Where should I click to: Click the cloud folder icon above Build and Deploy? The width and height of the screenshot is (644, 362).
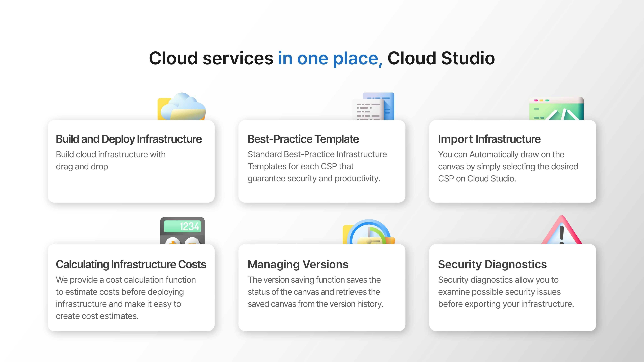pyautogui.click(x=182, y=106)
